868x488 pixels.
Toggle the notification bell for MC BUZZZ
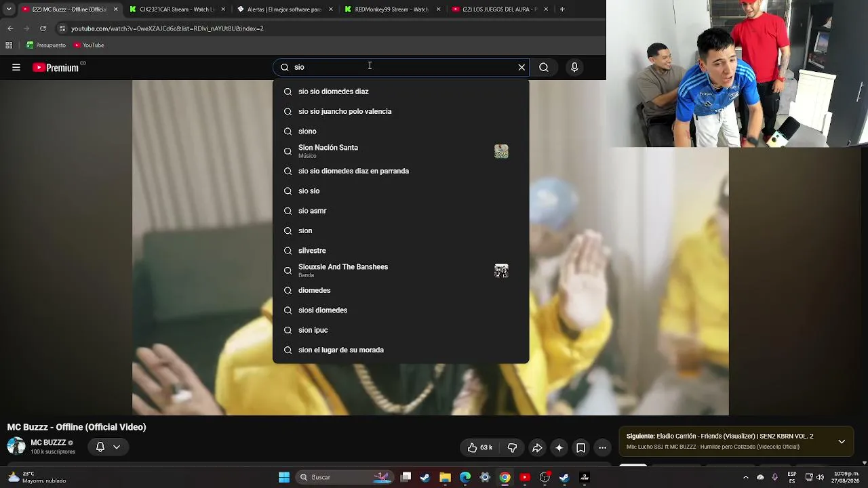tap(100, 447)
